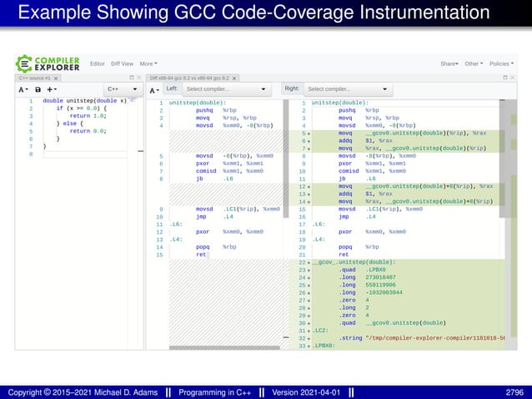Close the C++ source #1 tab
Screen dimensions: 532x399
(x=56, y=78)
